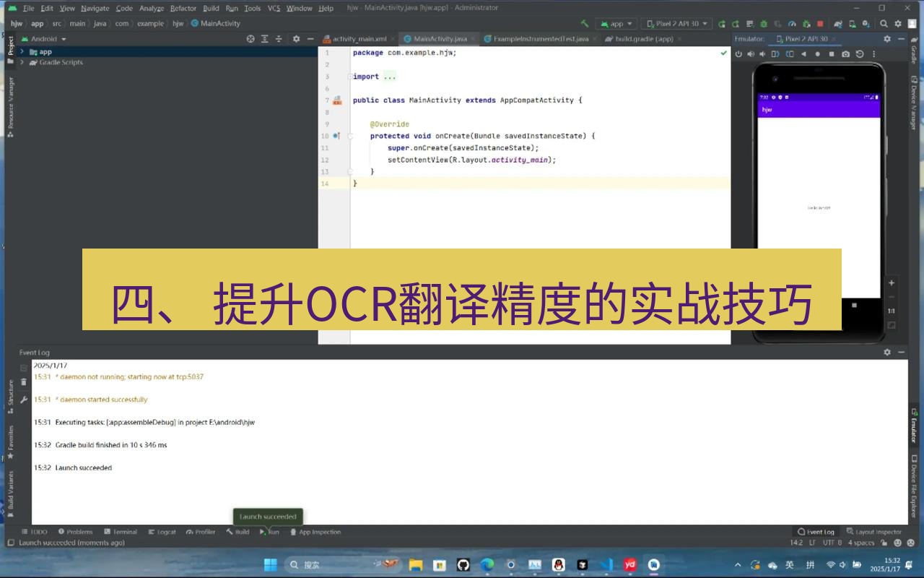
Task: Open IDE settings gear in main toolbar
Action: point(898,24)
